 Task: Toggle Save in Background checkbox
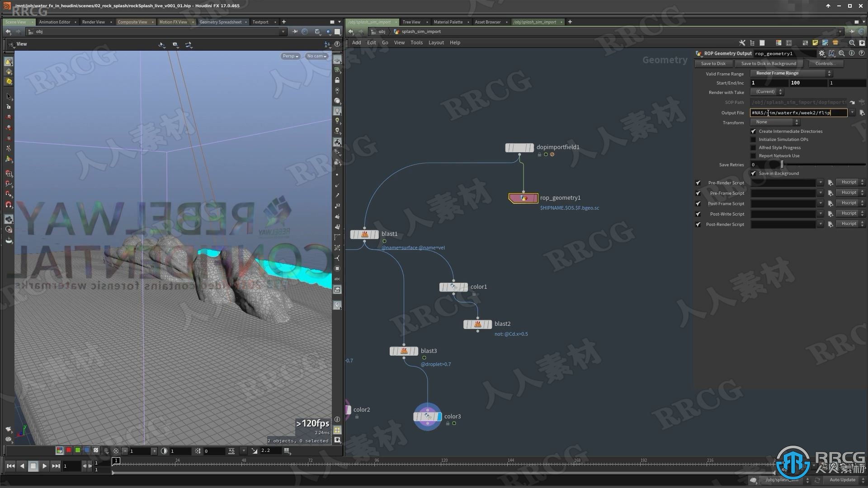[x=753, y=173]
